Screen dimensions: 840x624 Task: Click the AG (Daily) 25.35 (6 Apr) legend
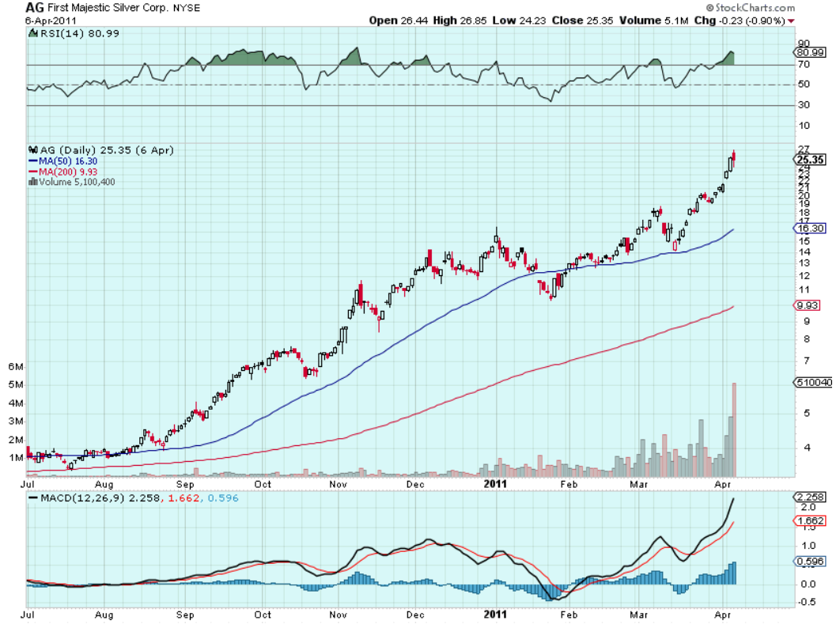coord(107,150)
